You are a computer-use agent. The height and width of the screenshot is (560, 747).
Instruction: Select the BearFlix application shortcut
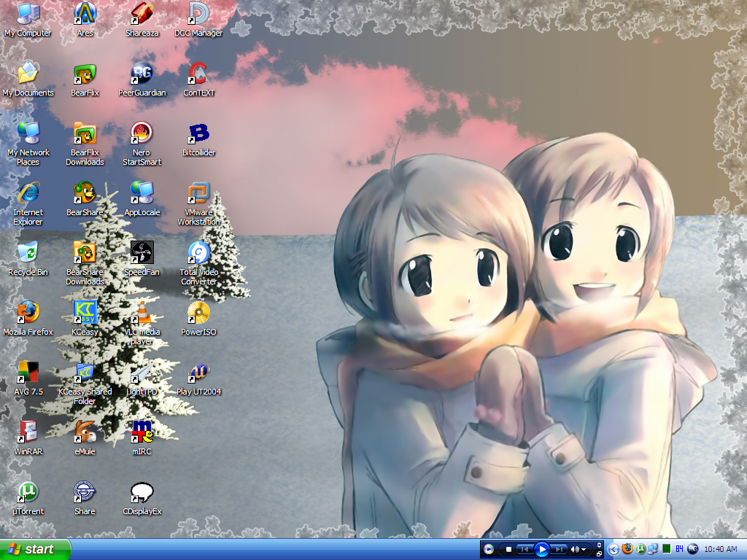(x=85, y=79)
